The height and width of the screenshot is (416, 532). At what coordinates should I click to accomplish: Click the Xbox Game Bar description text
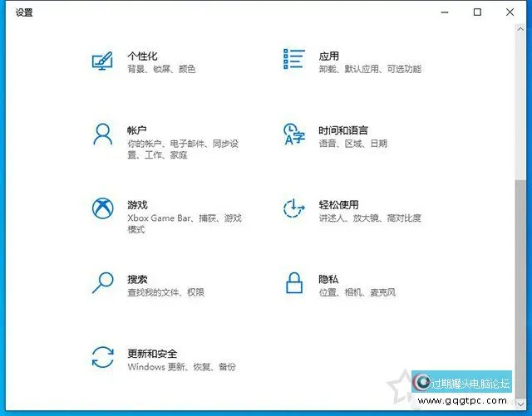pyautogui.click(x=185, y=223)
